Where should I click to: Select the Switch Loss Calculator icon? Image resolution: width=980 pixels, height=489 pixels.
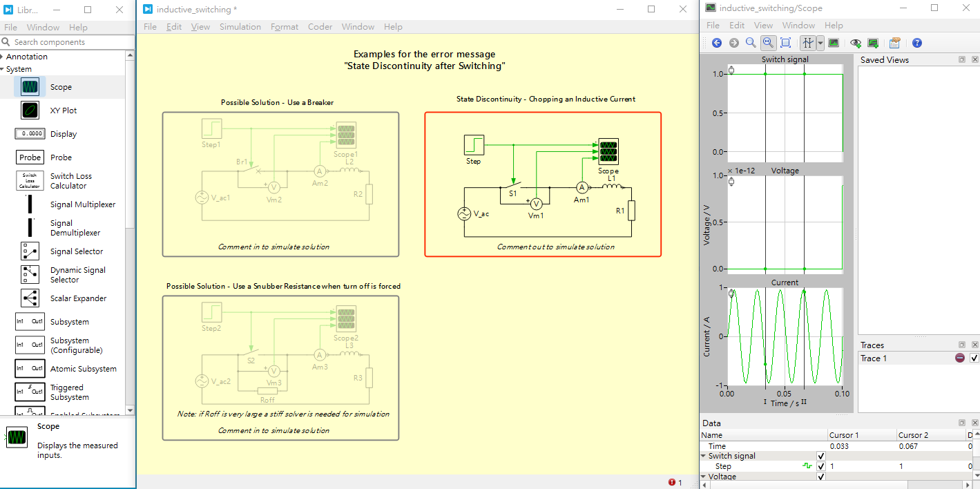tap(30, 181)
